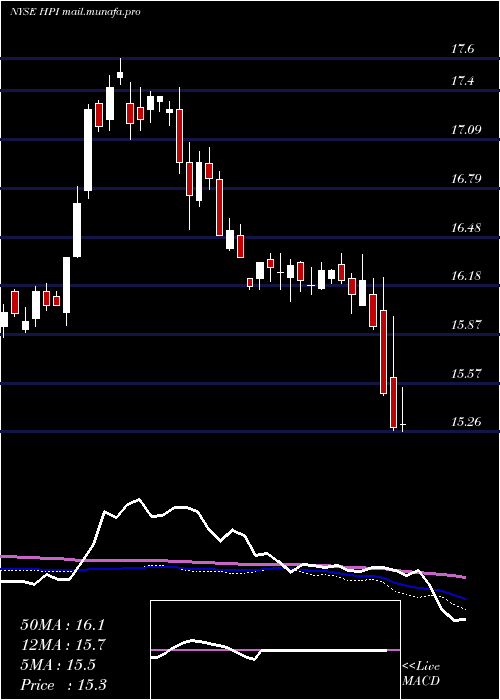This screenshot has width=500, height=700.
Task: Click the 15.26 price axis label
Action: 467,421
